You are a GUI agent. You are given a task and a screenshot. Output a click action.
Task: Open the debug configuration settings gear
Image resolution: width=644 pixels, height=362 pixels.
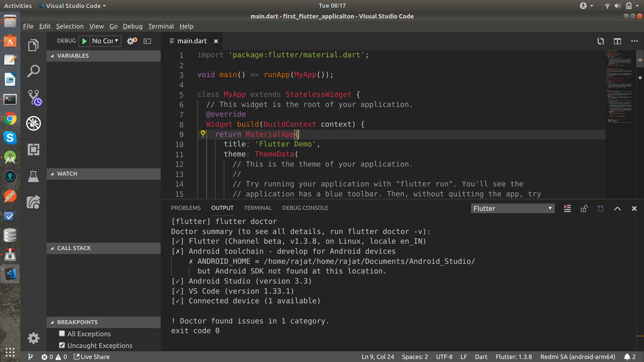130,41
